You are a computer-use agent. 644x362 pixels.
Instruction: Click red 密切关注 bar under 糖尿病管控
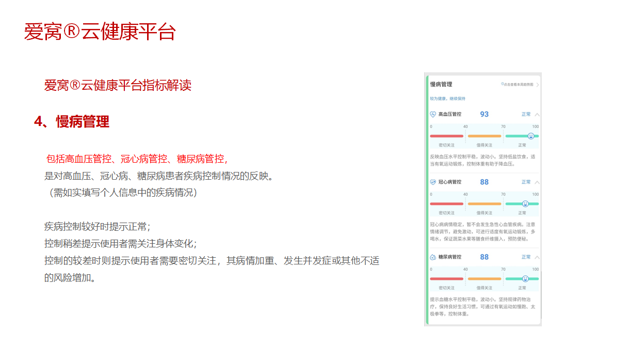click(x=446, y=279)
